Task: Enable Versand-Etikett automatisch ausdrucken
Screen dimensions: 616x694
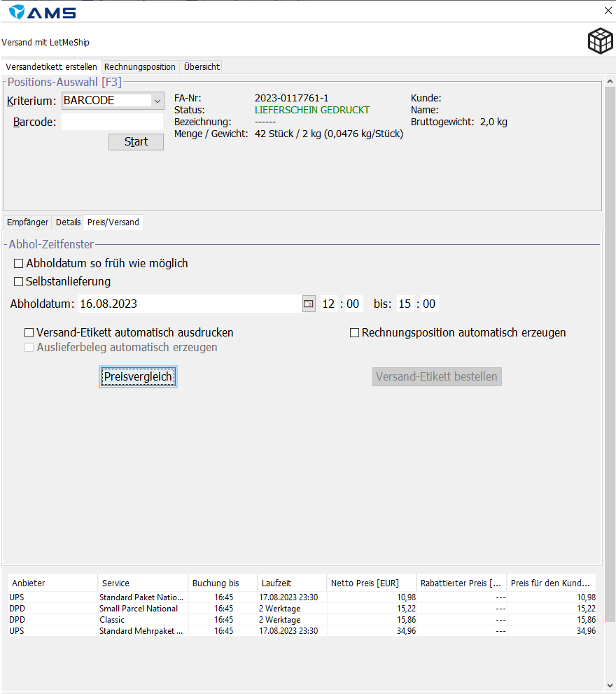Action: (x=29, y=333)
